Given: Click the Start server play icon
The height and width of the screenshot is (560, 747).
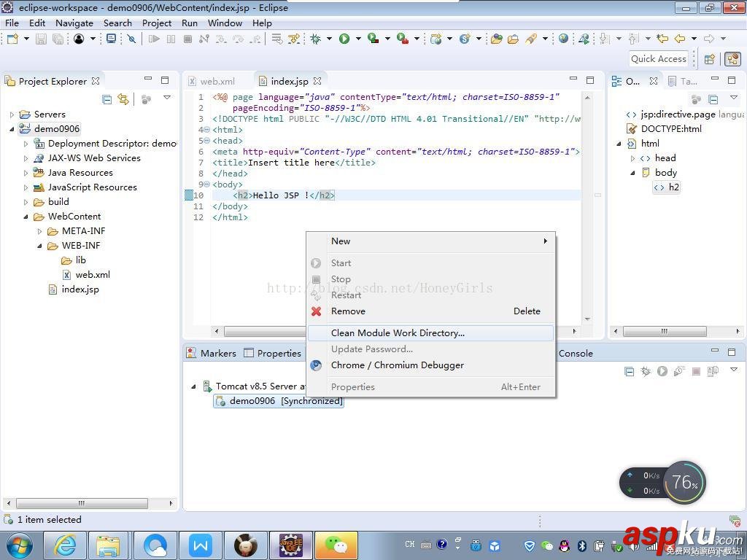Looking at the screenshot, I should [x=662, y=372].
